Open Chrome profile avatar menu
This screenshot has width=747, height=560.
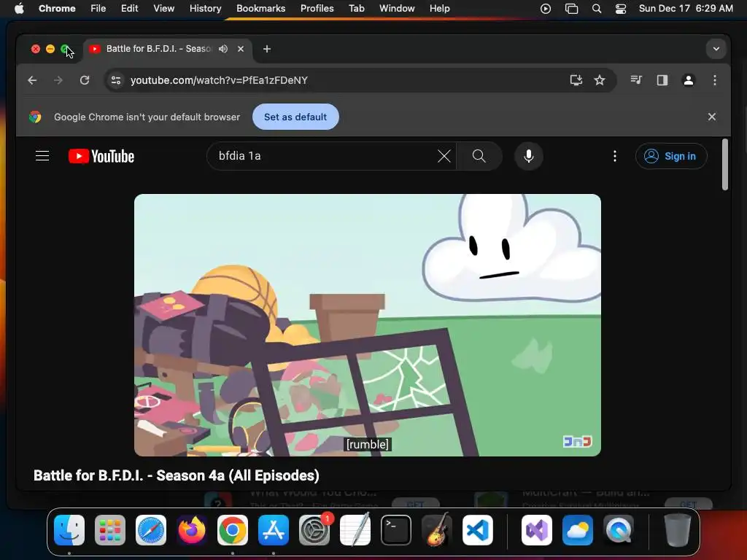689,80
